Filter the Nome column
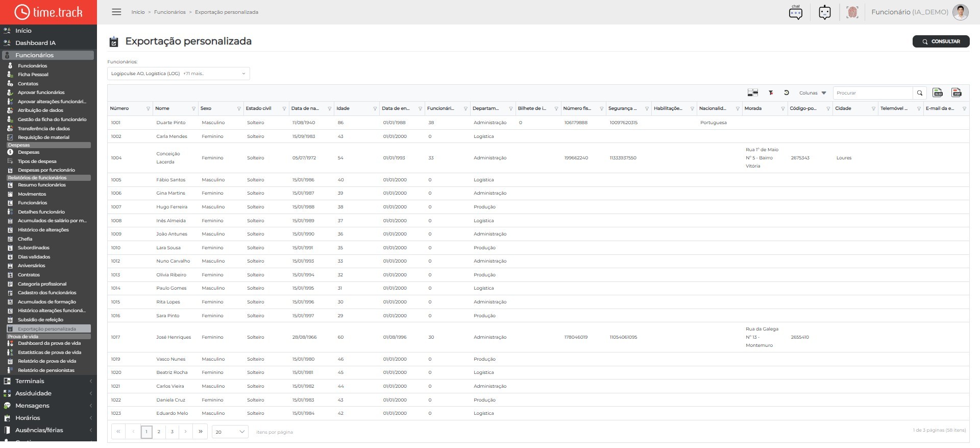 pyautogui.click(x=193, y=109)
